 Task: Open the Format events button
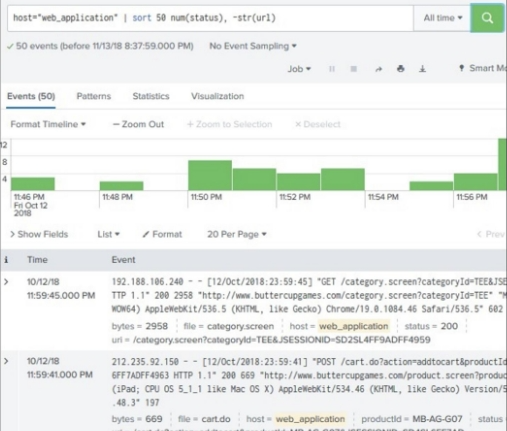tap(162, 234)
